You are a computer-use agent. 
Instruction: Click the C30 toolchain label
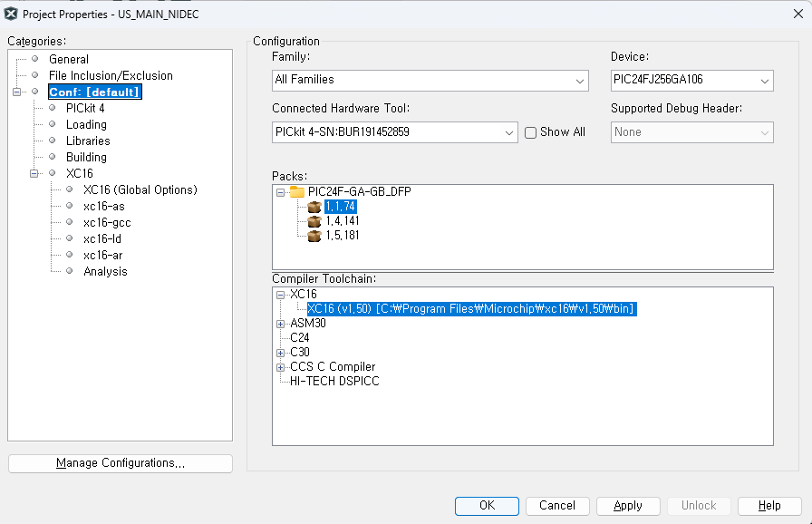point(300,353)
